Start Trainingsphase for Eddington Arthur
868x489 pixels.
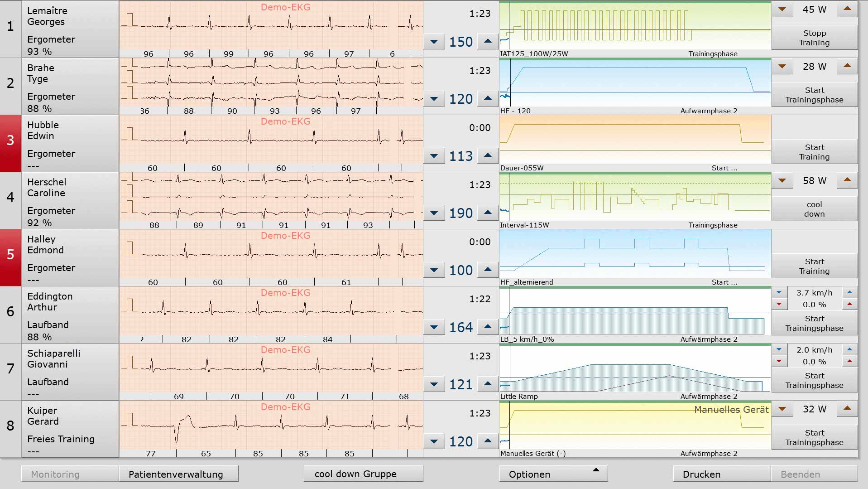[814, 323]
